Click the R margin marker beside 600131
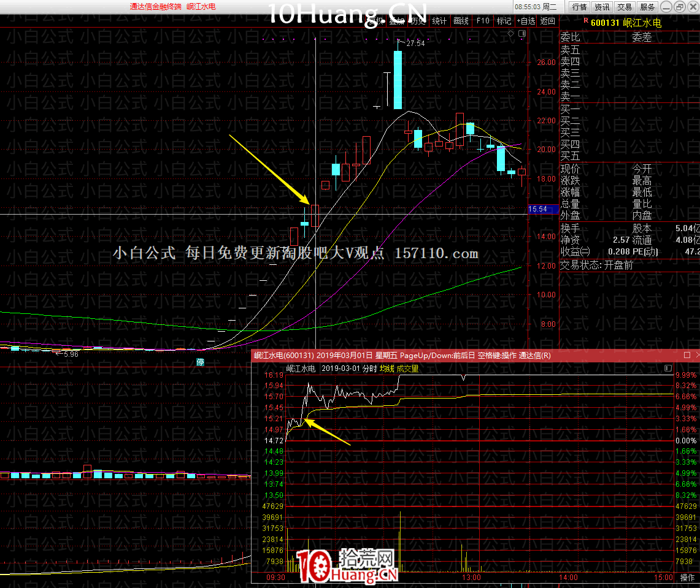Screen dimensions: 700x588 tap(586, 20)
